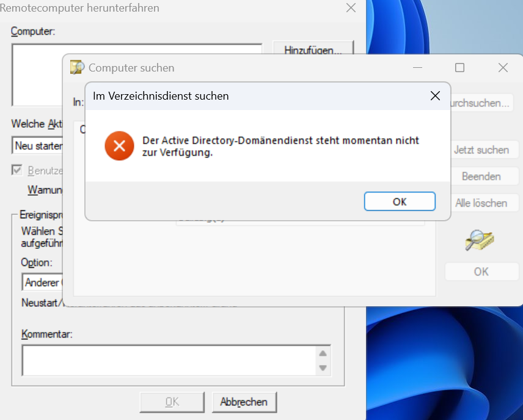Click the Hinzufügen... button
Image resolution: width=523 pixels, height=420 pixels.
(313, 48)
